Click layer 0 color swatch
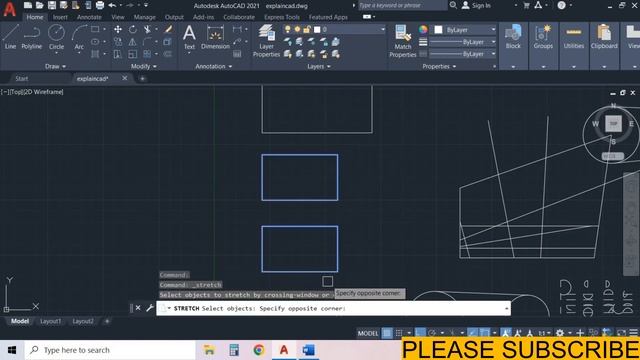This screenshot has width=640, height=360. [317, 29]
